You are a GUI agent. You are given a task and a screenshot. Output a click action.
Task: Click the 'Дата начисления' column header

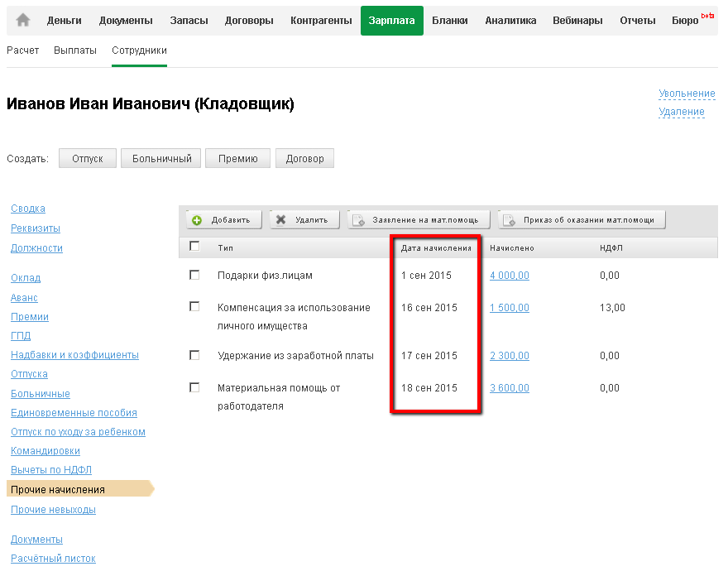click(x=436, y=247)
